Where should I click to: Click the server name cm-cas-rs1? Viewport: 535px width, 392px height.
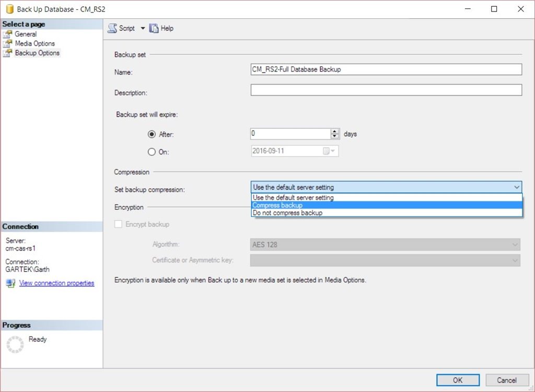(x=20, y=248)
